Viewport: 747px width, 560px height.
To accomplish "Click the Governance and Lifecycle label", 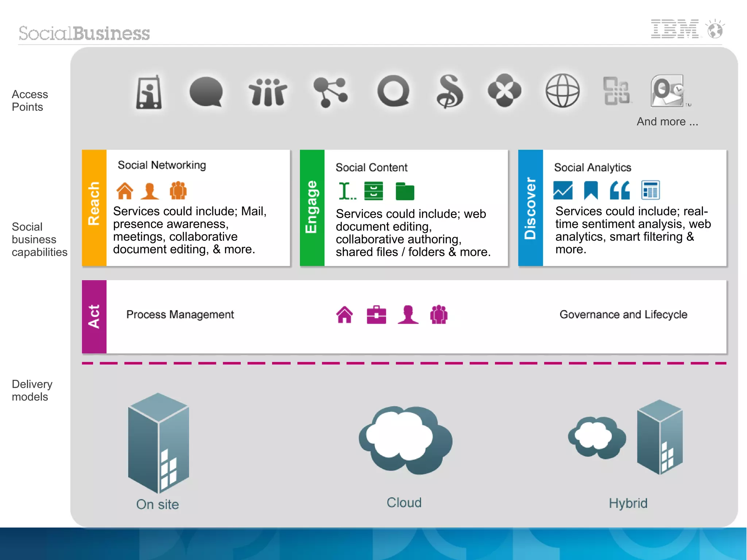I will tap(623, 314).
